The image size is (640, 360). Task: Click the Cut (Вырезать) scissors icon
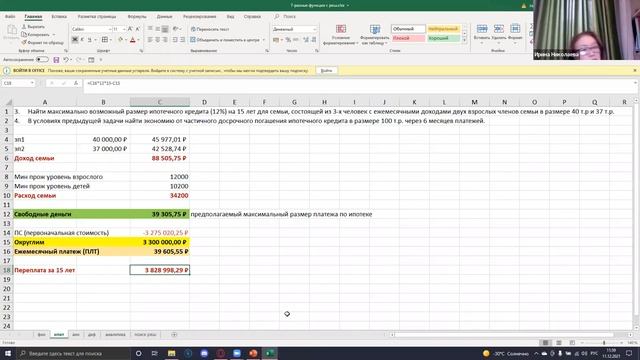click(24, 27)
